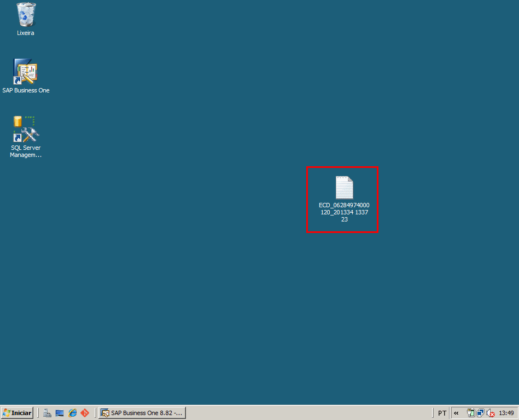Expand hidden tray icons with chevron

click(x=456, y=413)
